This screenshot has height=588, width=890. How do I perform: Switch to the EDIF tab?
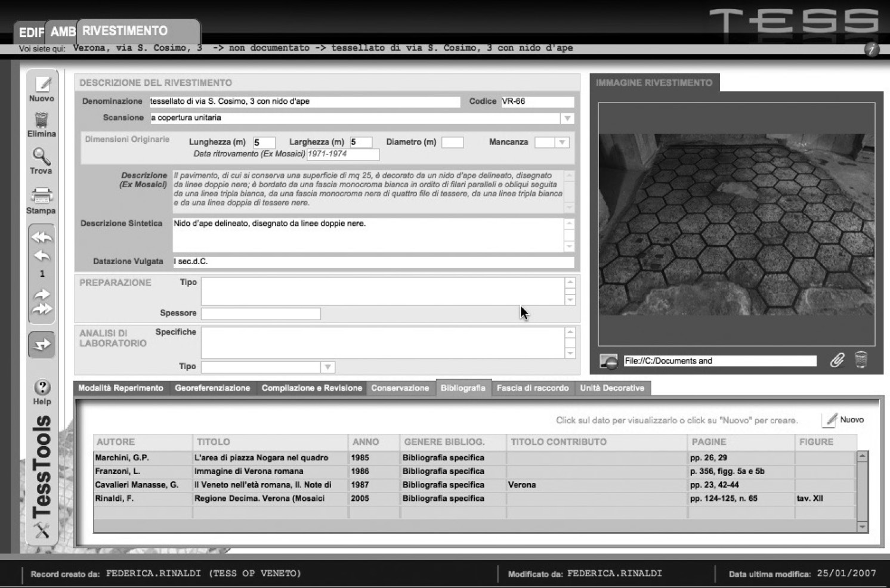click(31, 32)
